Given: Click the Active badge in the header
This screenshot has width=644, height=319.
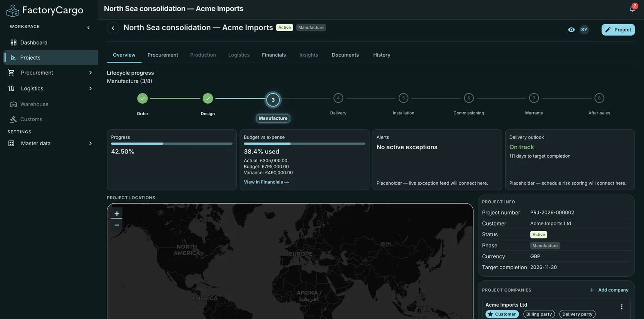Looking at the screenshot, I should (x=284, y=27).
